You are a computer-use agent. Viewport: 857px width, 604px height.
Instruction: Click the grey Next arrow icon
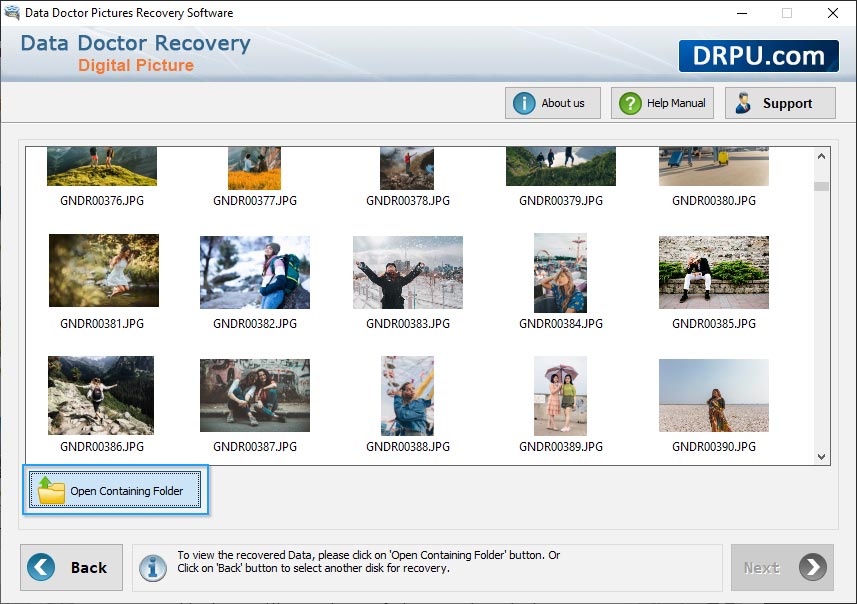813,567
